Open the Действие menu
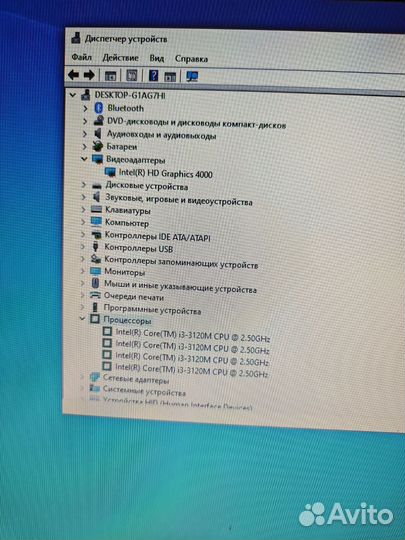The width and height of the screenshot is (405, 540). pos(120,58)
